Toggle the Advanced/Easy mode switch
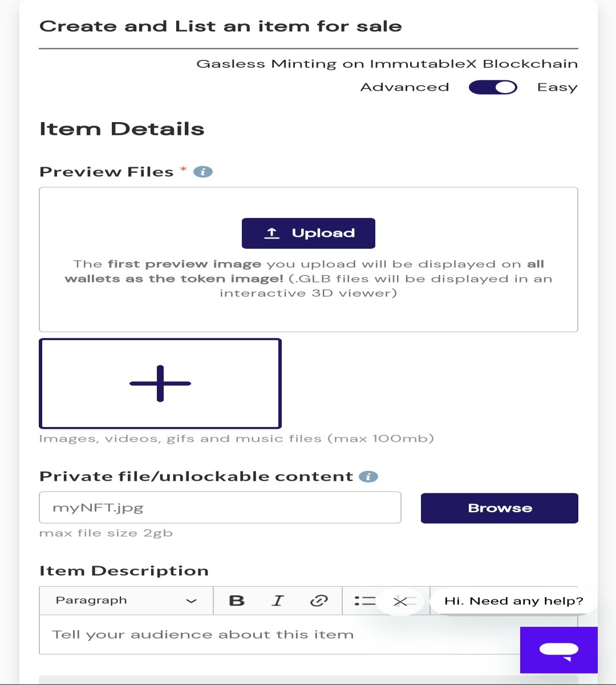Image resolution: width=616 pixels, height=685 pixels. pos(493,87)
